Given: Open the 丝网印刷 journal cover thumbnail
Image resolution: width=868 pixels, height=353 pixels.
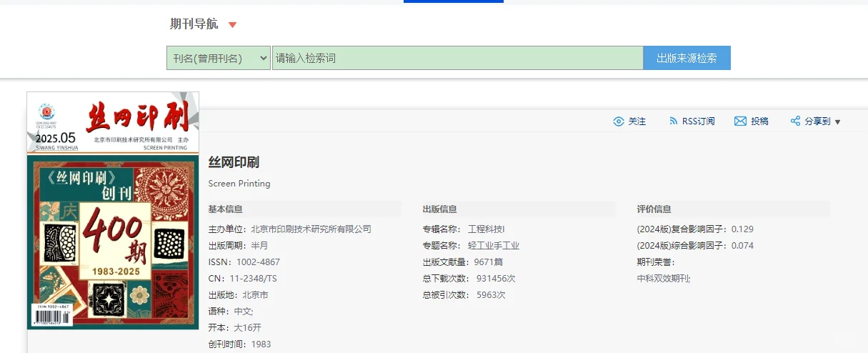Looking at the screenshot, I should 113,211.
